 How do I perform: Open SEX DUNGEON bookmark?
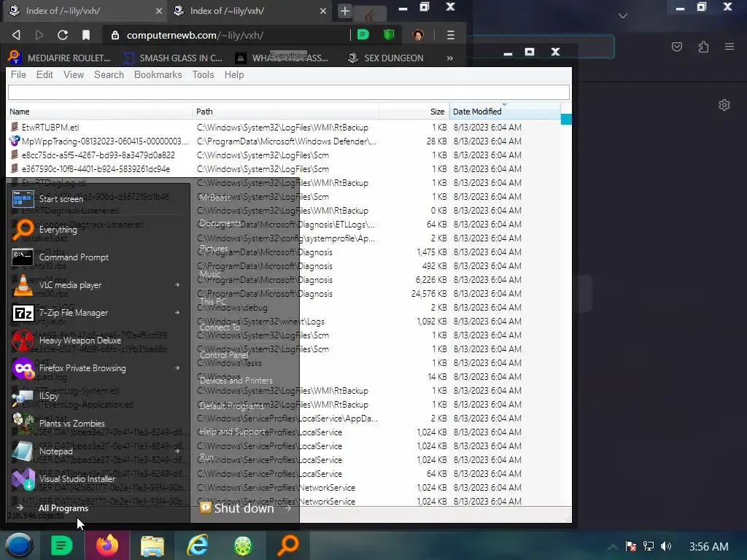pos(385,58)
